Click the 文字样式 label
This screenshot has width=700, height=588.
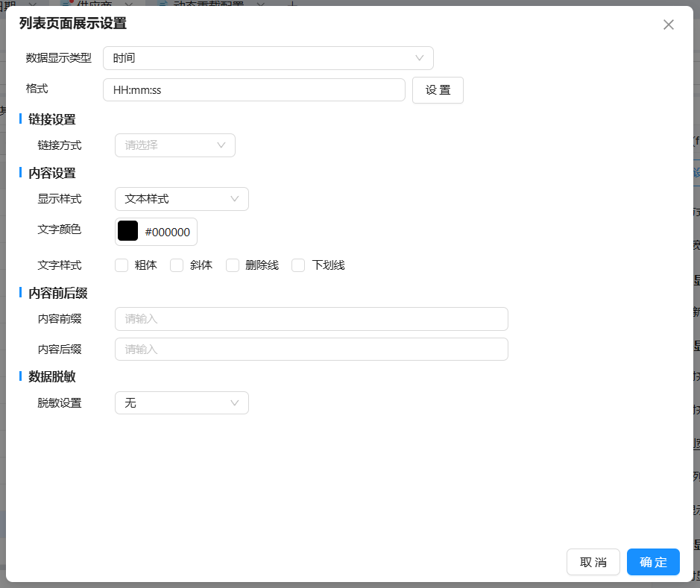coord(60,265)
